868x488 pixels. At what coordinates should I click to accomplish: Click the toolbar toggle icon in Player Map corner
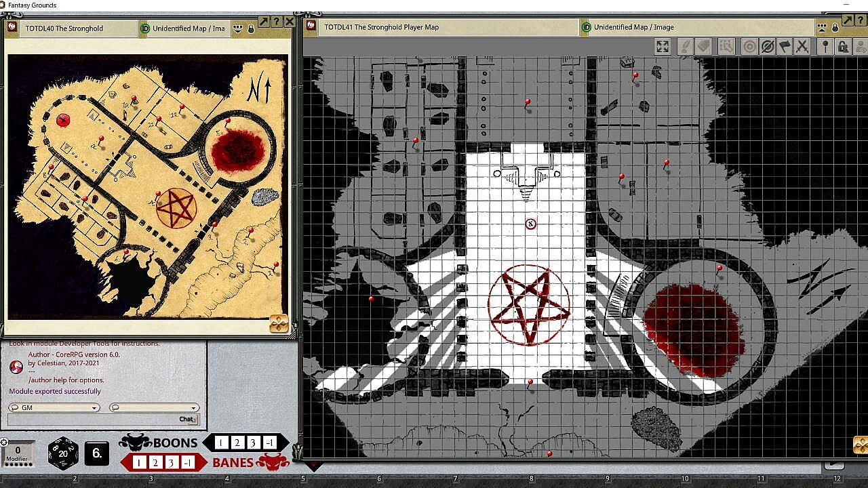coord(861,445)
